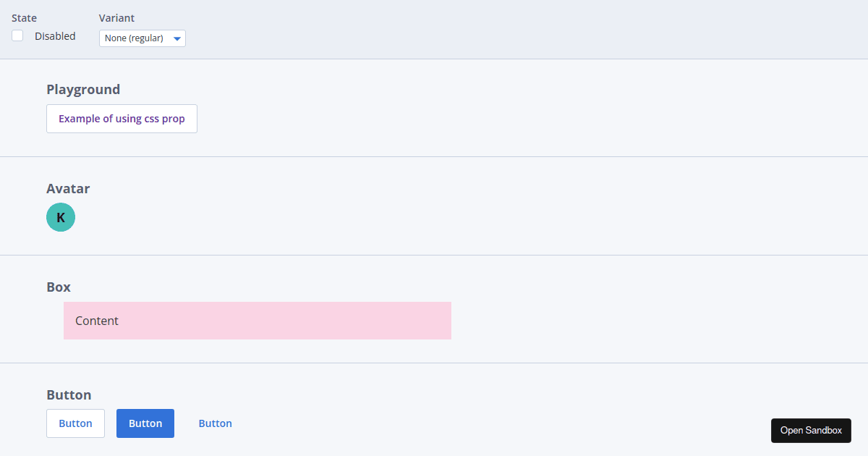This screenshot has width=868, height=456.
Task: Enable the Disabled state checkbox
Action: click(x=17, y=35)
